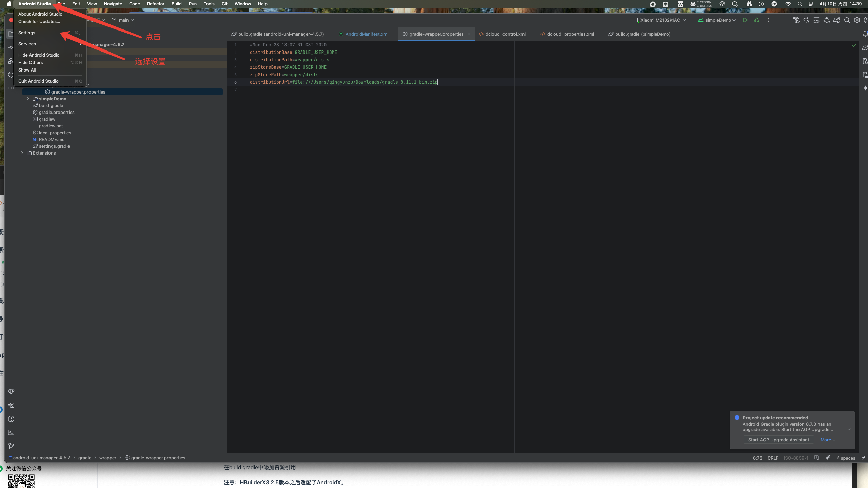The image size is (868, 488).
Task: Toggle read-only lock in status bar
Action: [x=864, y=458]
